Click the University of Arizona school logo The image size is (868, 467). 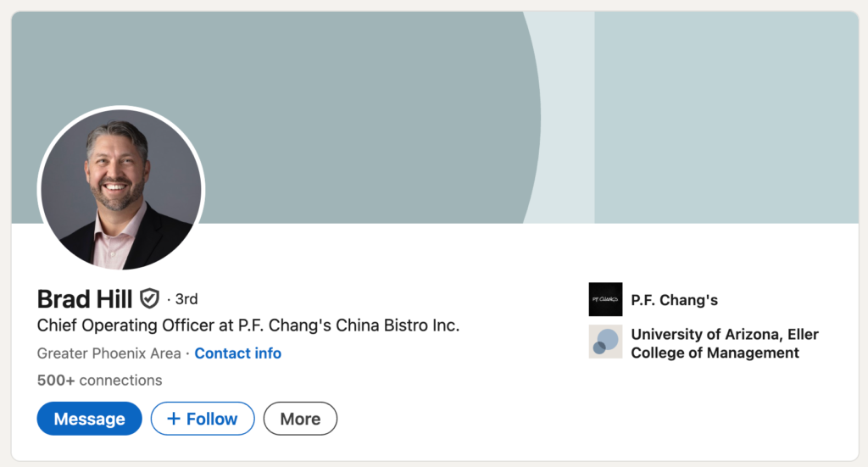point(605,342)
